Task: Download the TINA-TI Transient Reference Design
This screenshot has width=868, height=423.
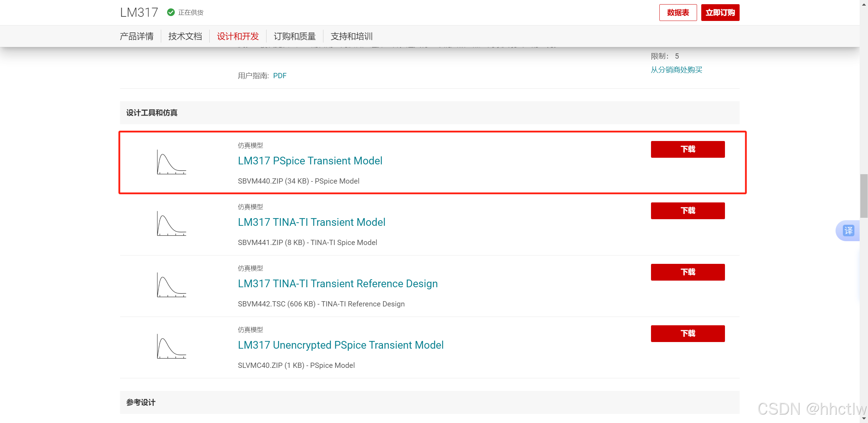Action: [688, 272]
